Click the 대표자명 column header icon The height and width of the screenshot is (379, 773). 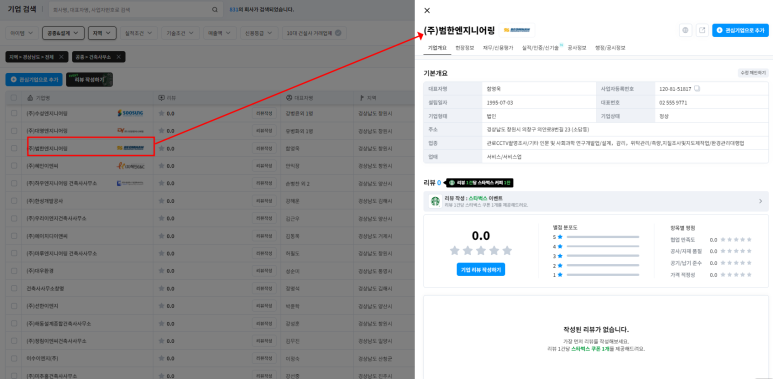(x=289, y=98)
